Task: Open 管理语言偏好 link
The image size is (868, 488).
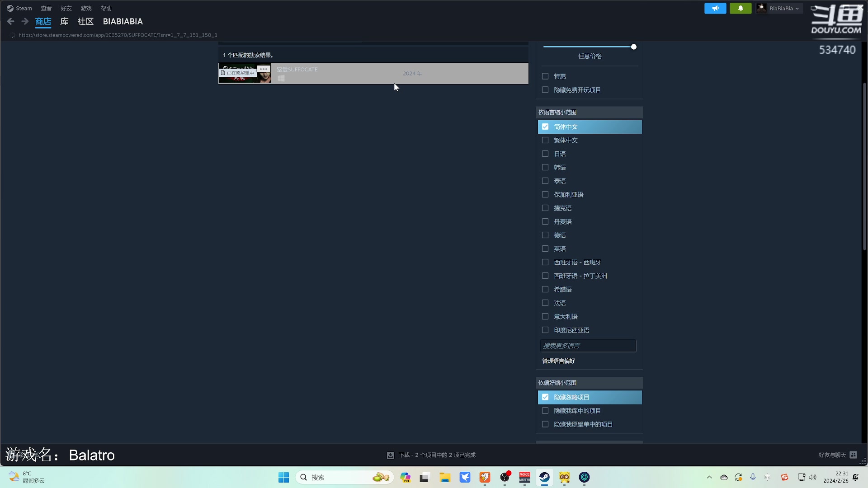Action: coord(559,361)
